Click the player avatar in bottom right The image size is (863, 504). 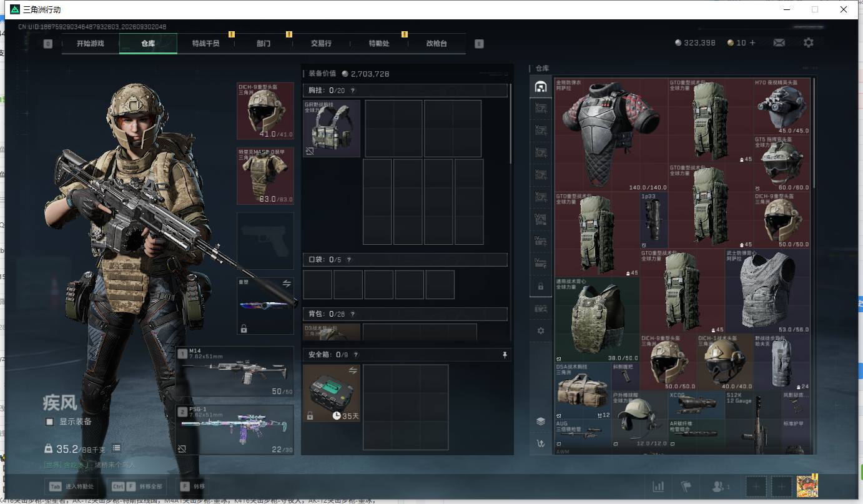point(807,487)
